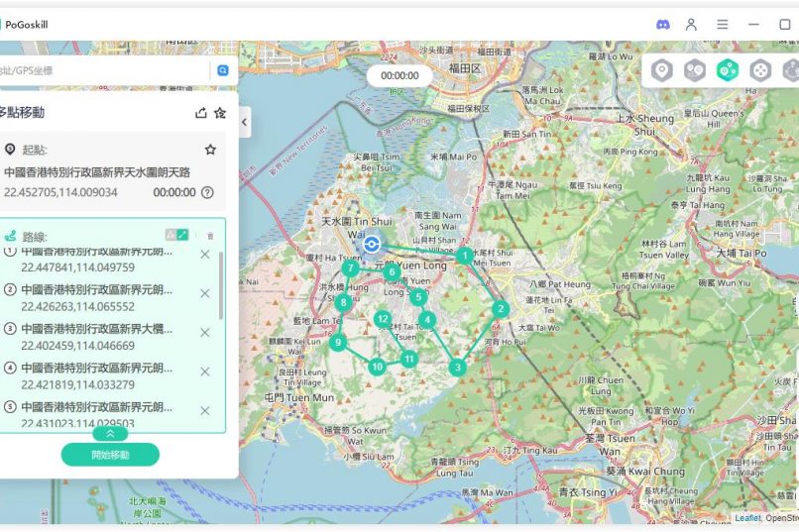This screenshot has height=532, width=799.
Task: Toggle the green straight-line route option
Action: 182,235
